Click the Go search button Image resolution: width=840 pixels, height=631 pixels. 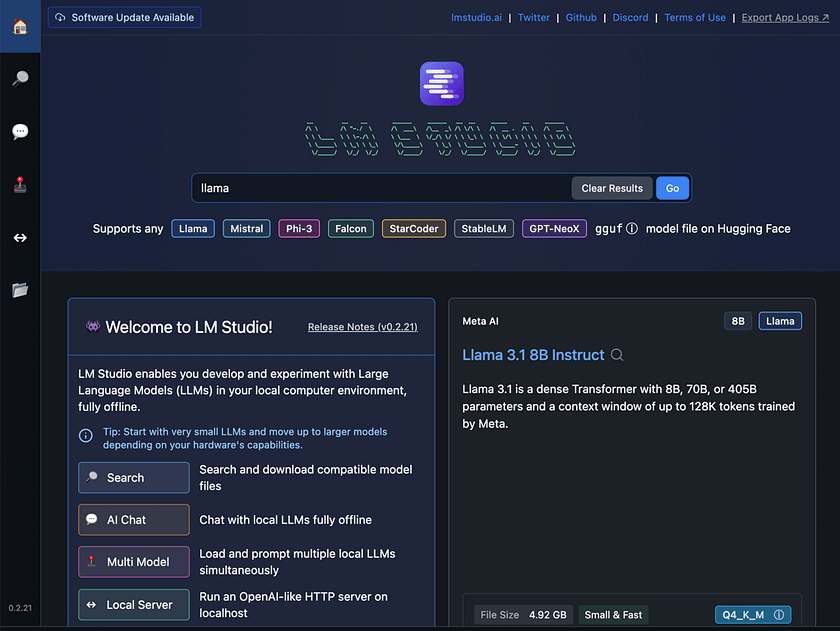[x=672, y=188]
